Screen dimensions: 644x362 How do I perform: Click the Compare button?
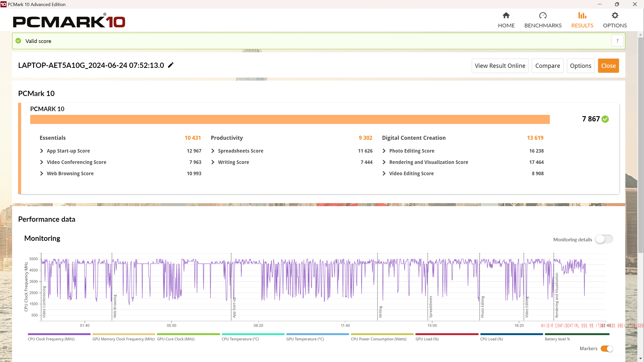pos(548,66)
